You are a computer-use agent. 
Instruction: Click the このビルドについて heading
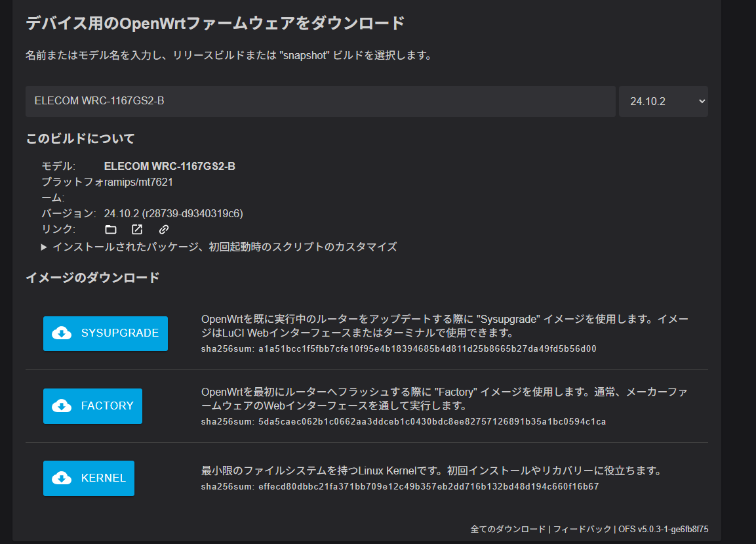(x=80, y=139)
